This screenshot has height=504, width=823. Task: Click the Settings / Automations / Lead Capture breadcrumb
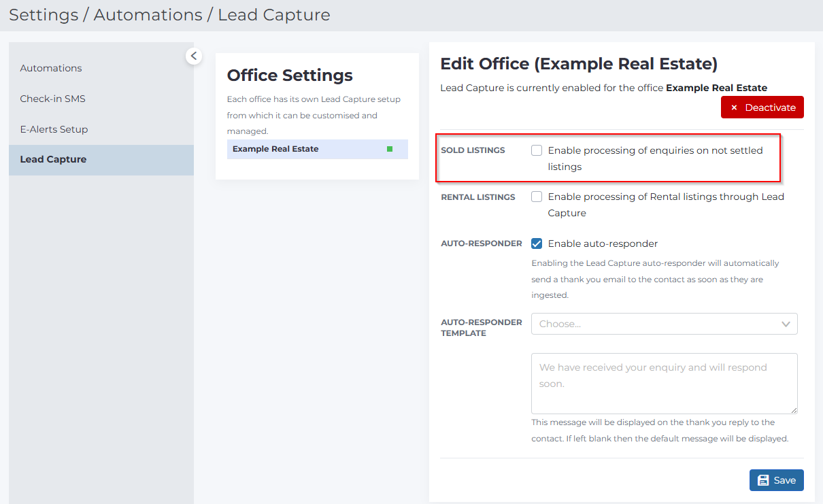(170, 15)
